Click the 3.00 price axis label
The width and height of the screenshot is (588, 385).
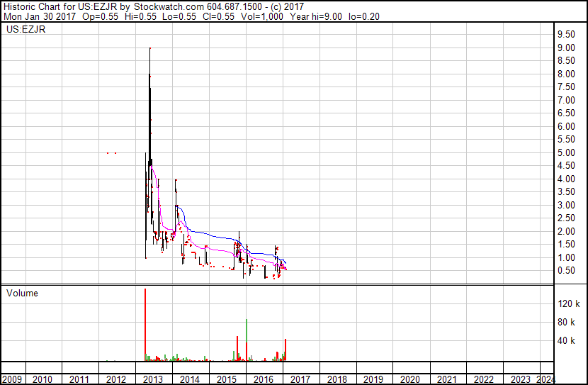click(566, 205)
